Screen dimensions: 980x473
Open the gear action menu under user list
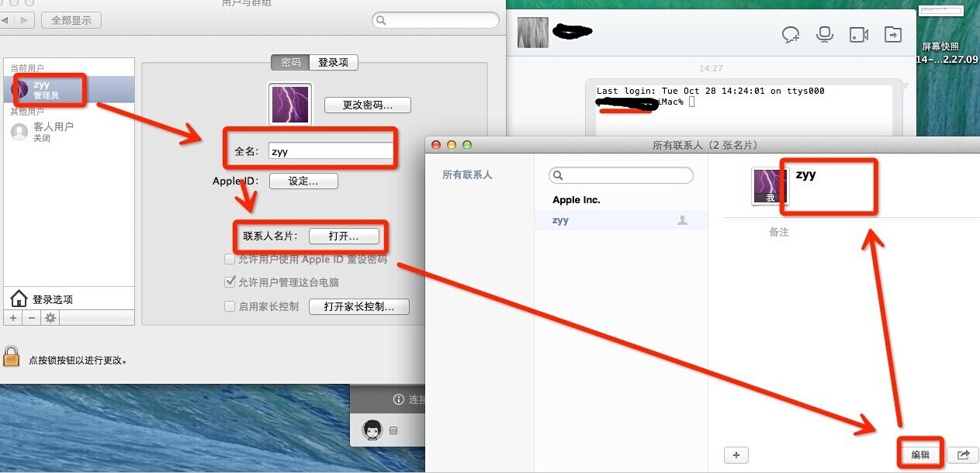pyautogui.click(x=50, y=318)
